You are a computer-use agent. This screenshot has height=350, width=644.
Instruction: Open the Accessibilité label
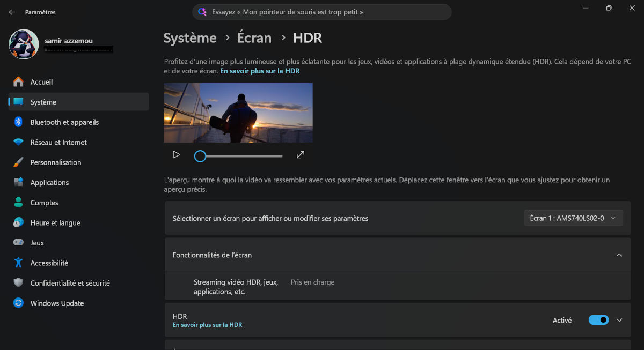pyautogui.click(x=49, y=263)
